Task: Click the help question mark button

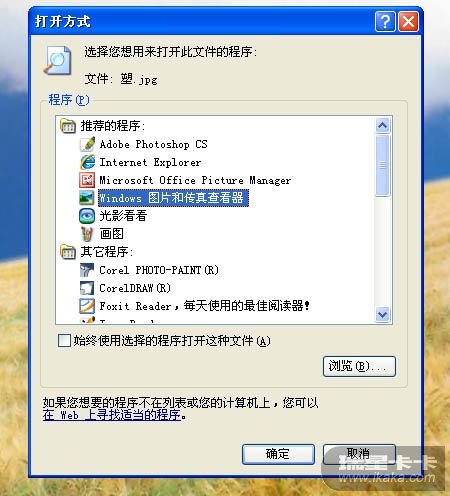Action: [385, 22]
